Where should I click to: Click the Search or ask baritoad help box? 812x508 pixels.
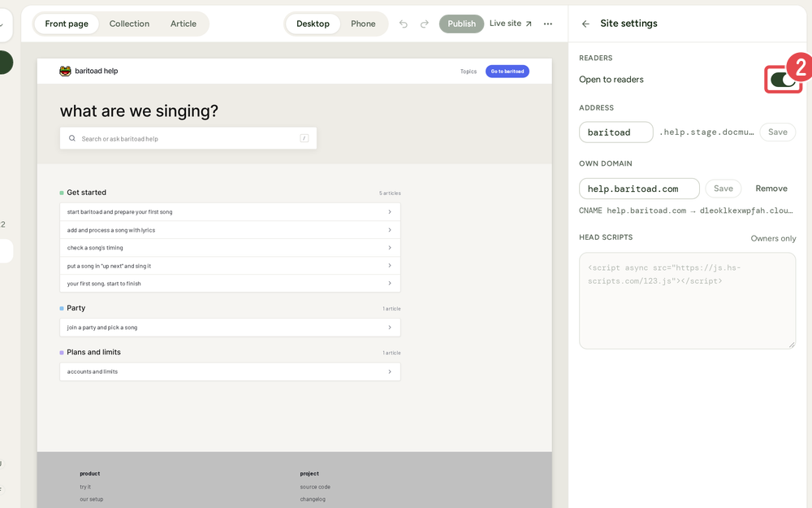188,138
